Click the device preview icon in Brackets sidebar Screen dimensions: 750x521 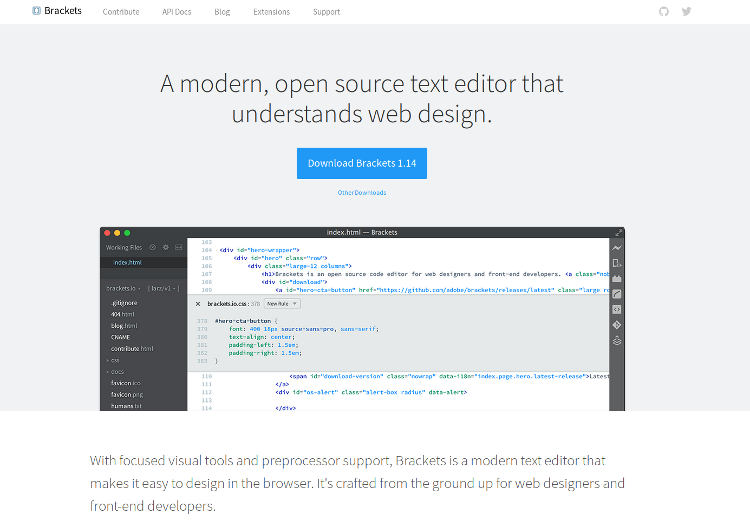[617, 263]
